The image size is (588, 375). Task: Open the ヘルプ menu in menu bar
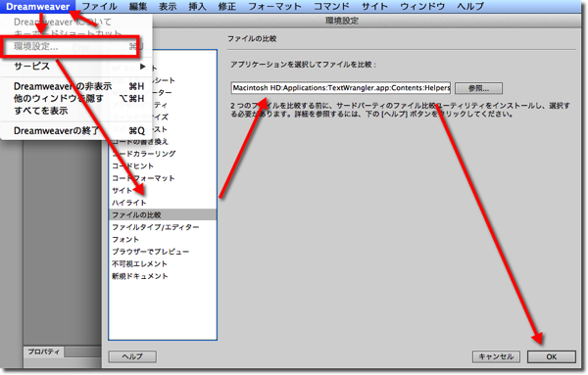[x=470, y=7]
